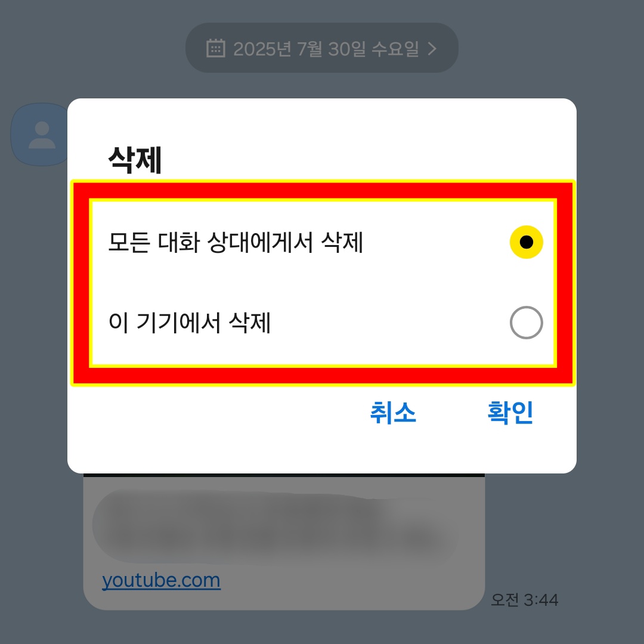Screen dimensions: 644x644
Task: Click the 삭제 dialog title
Action: (135, 160)
